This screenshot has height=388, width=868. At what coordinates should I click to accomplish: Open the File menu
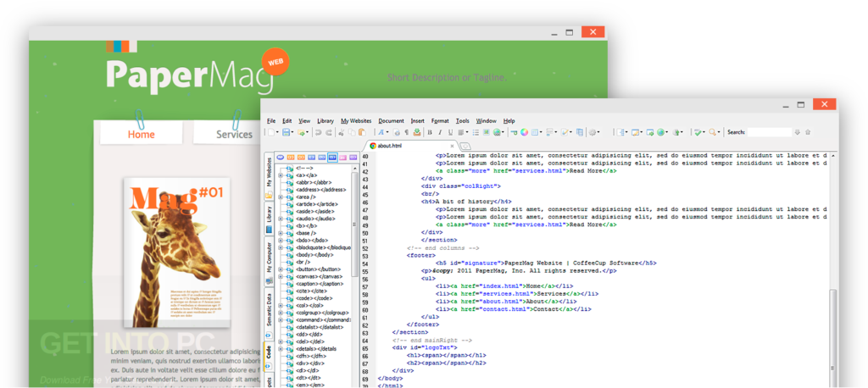271,120
